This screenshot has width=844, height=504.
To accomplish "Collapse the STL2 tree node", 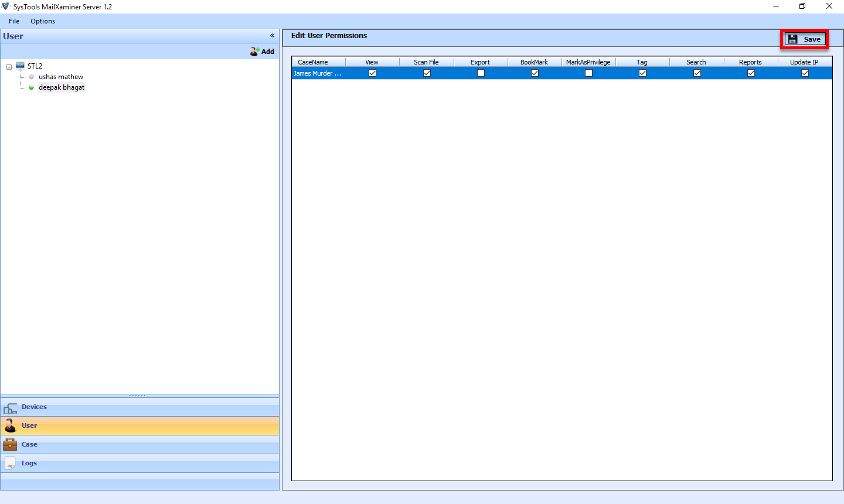I will pos(9,67).
